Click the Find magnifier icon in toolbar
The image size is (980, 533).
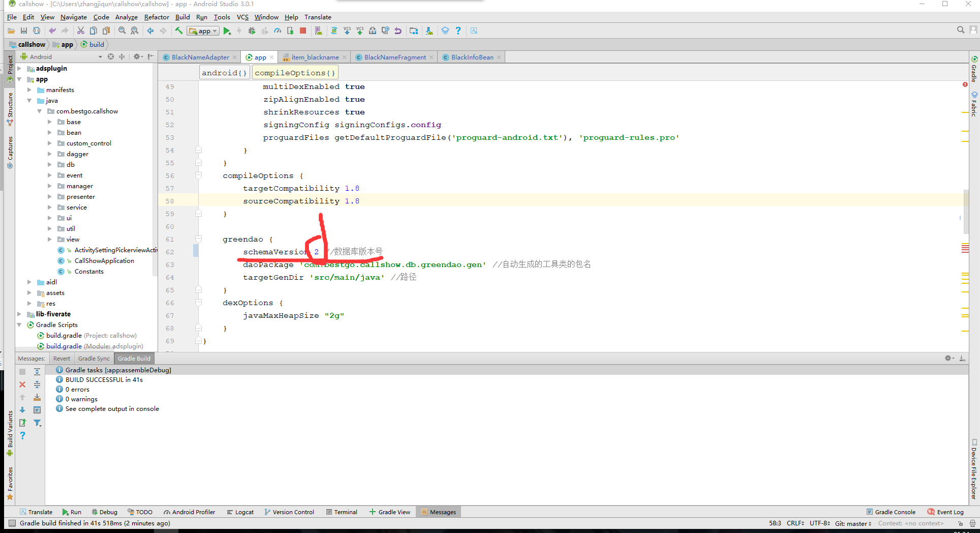tap(122, 31)
